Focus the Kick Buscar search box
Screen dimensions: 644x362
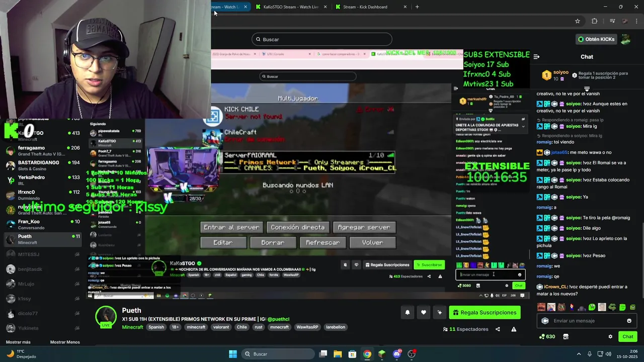click(322, 39)
